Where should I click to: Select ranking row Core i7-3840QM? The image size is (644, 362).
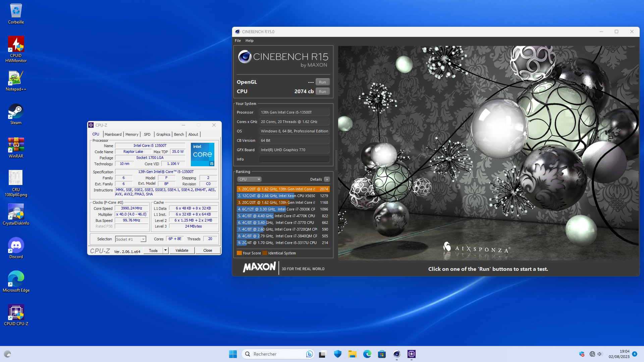[283, 236]
